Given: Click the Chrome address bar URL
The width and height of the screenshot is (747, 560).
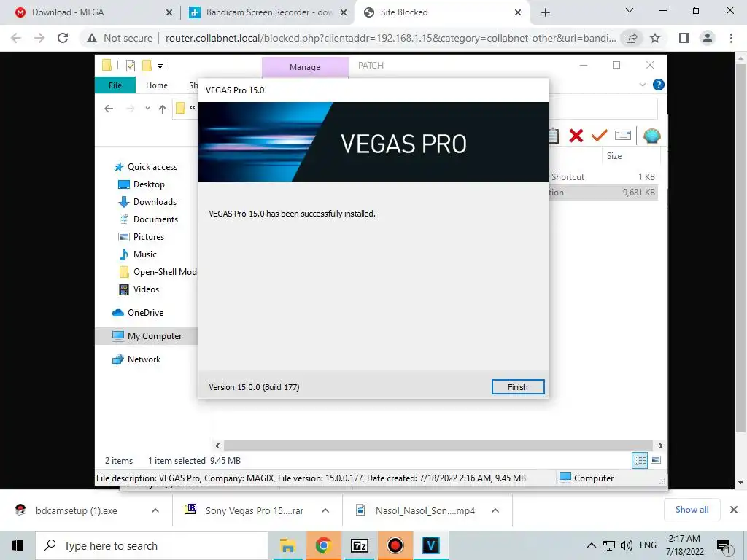Looking at the screenshot, I should [x=391, y=38].
